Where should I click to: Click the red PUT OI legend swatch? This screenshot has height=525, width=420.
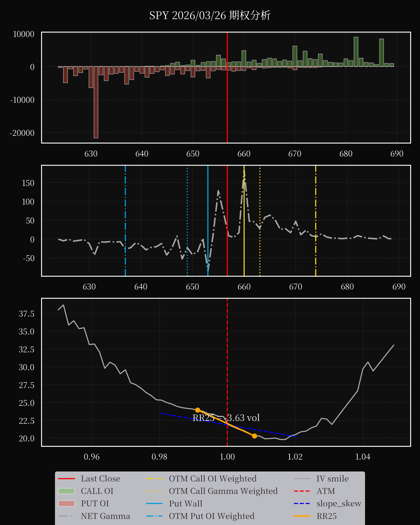point(66,503)
